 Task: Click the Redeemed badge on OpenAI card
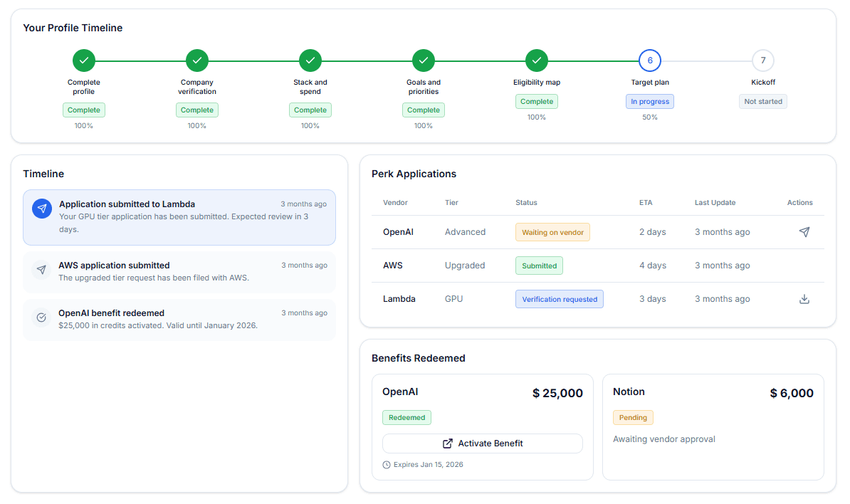point(406,417)
